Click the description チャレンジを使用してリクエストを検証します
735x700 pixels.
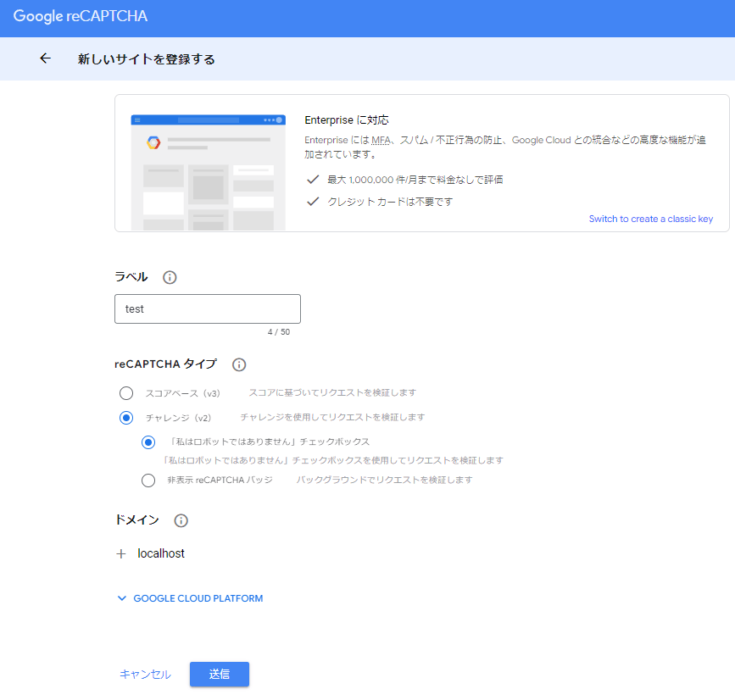click(332, 417)
